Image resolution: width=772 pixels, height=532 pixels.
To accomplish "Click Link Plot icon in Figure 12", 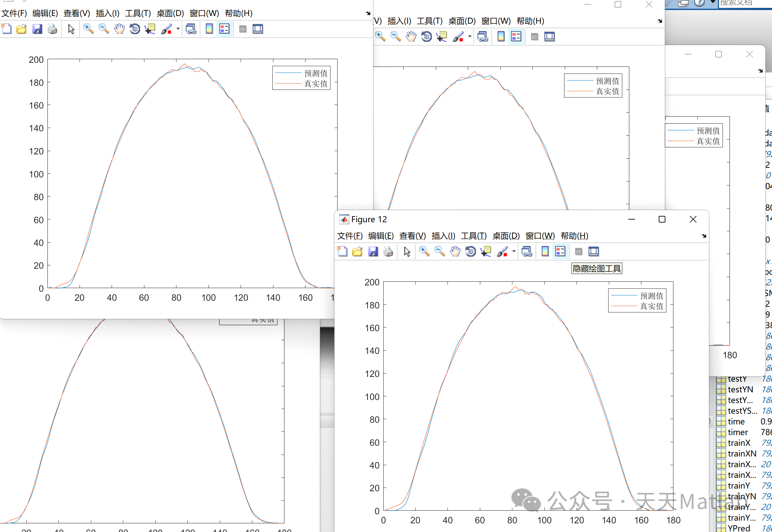I will pos(527,251).
